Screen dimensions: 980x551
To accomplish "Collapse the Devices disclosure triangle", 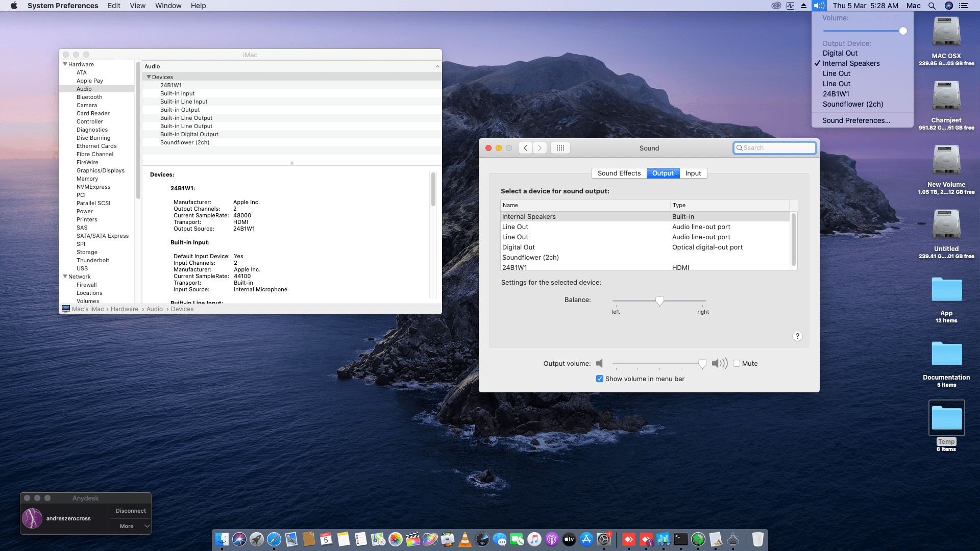I will coord(149,77).
